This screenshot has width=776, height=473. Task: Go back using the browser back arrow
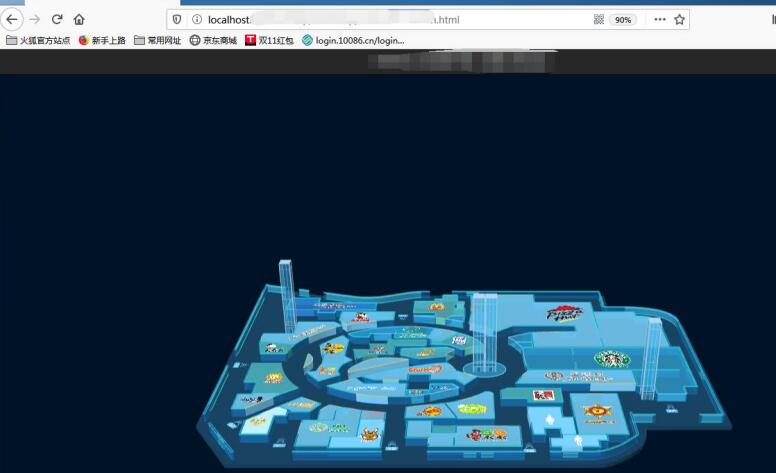click(x=12, y=20)
